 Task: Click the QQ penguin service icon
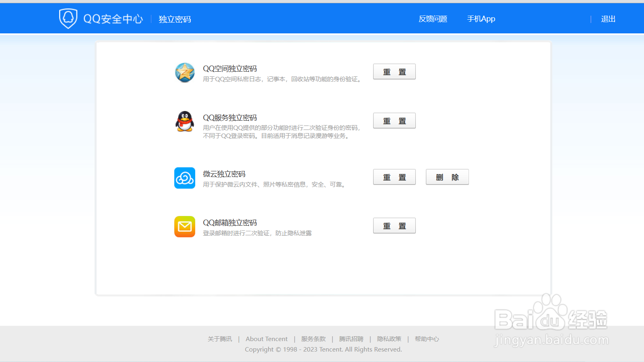click(x=185, y=121)
